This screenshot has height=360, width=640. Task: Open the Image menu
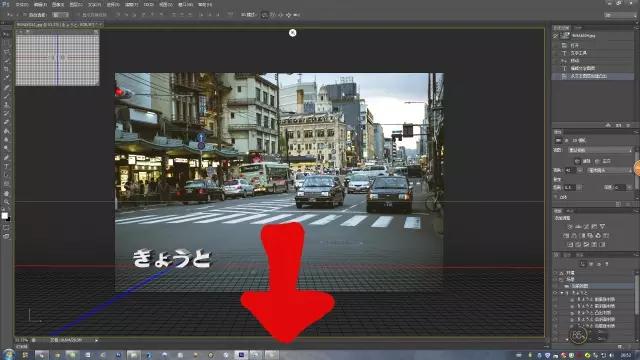coord(58,4)
